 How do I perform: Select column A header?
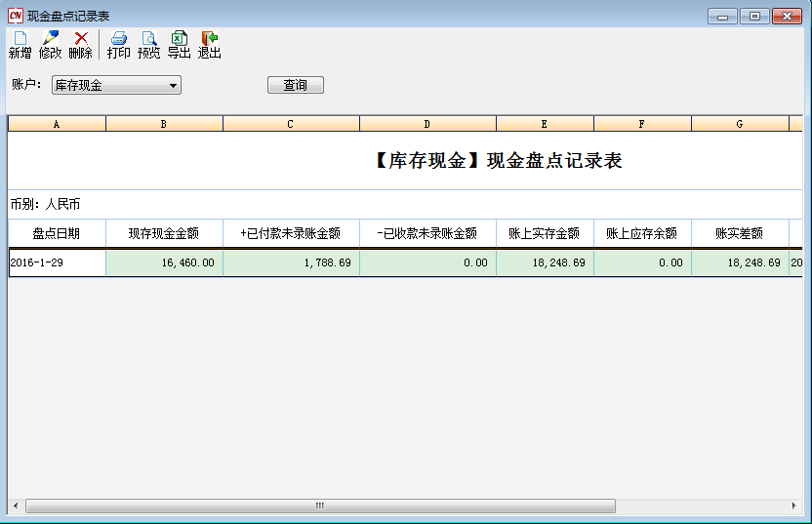(57, 124)
